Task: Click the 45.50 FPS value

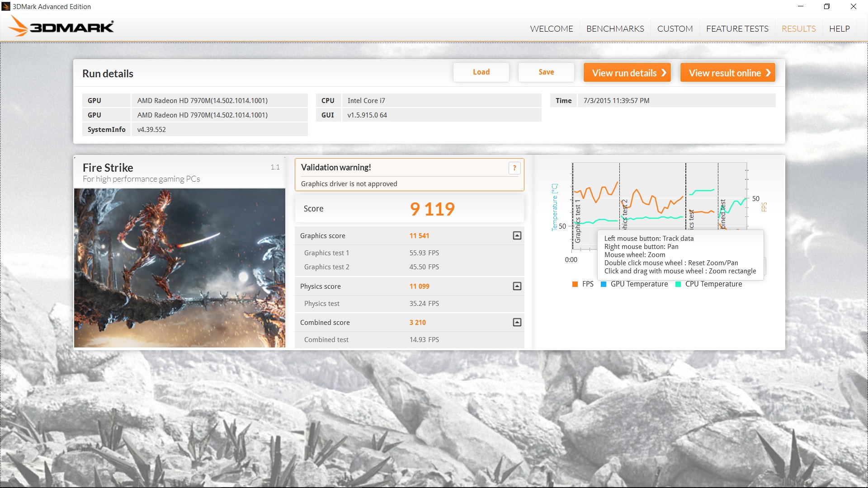Action: pyautogui.click(x=424, y=267)
